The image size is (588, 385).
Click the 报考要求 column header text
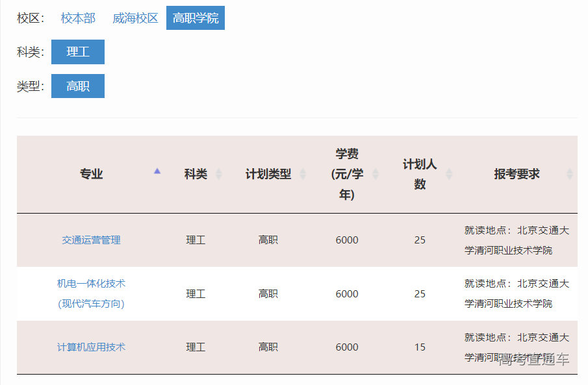point(517,174)
